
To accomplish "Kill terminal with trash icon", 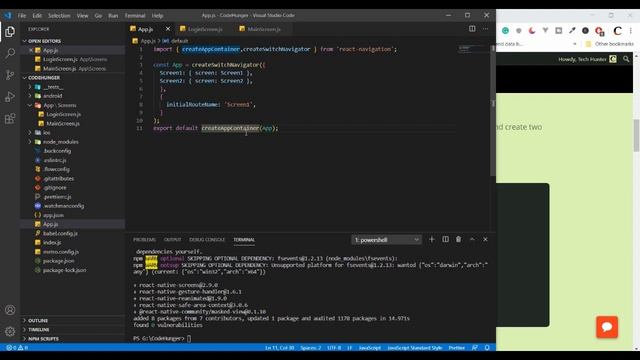I will pos(458,239).
